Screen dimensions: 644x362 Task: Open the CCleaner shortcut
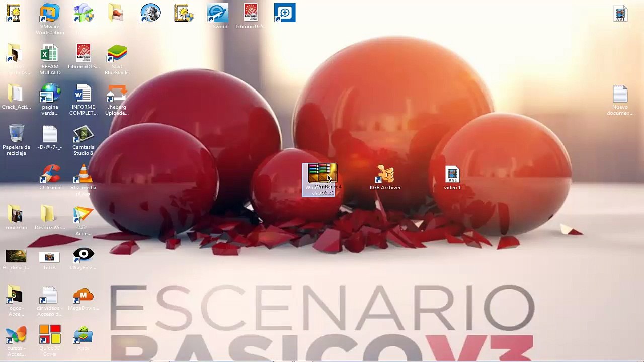[50, 177]
